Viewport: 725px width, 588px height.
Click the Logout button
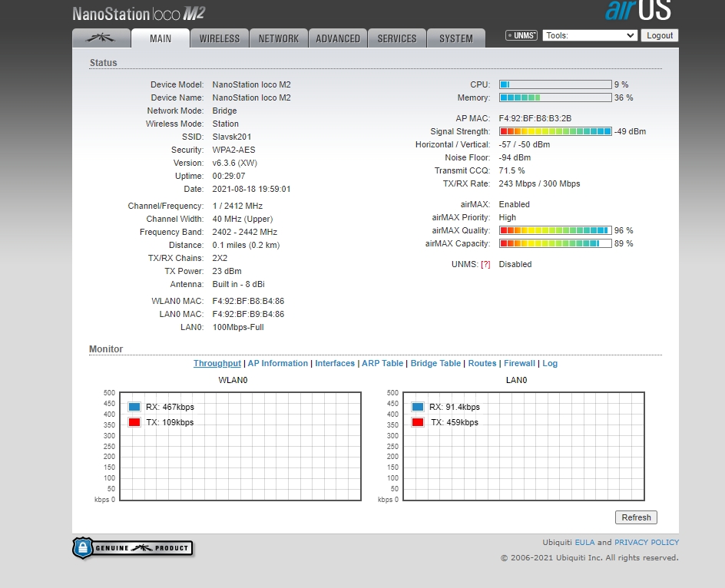click(x=660, y=35)
